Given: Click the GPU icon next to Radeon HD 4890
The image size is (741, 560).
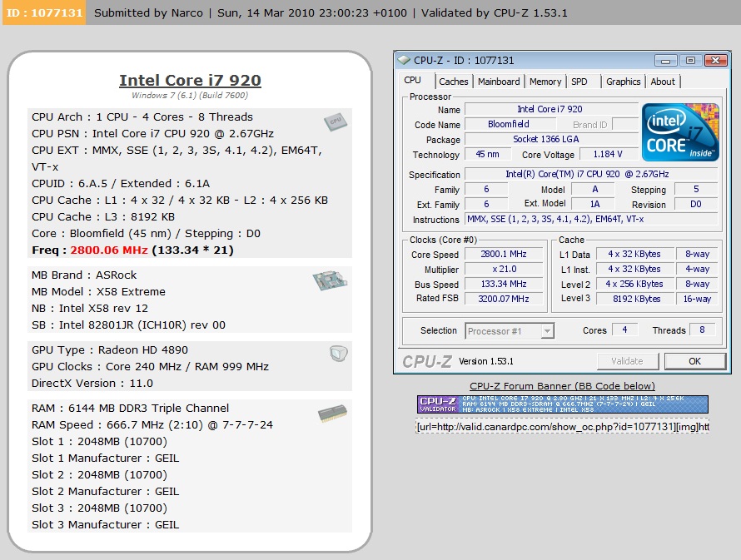Looking at the screenshot, I should 338,354.
